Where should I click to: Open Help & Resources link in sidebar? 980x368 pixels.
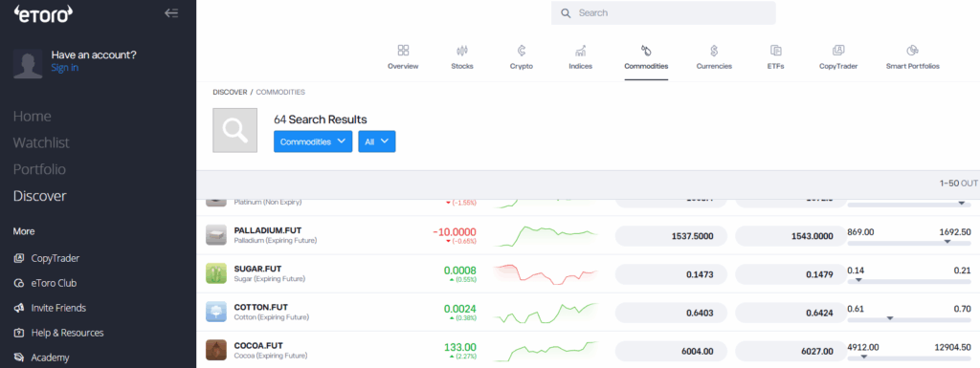click(68, 333)
